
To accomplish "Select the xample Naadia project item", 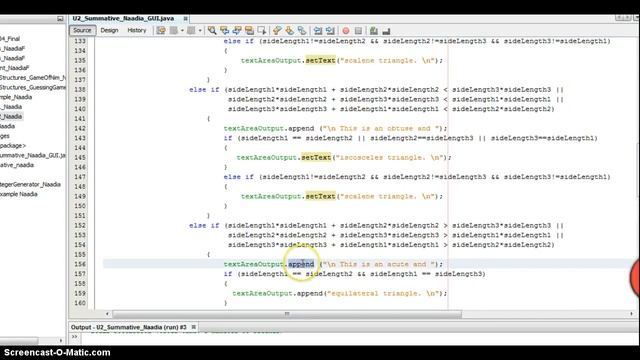I will click(x=19, y=194).
